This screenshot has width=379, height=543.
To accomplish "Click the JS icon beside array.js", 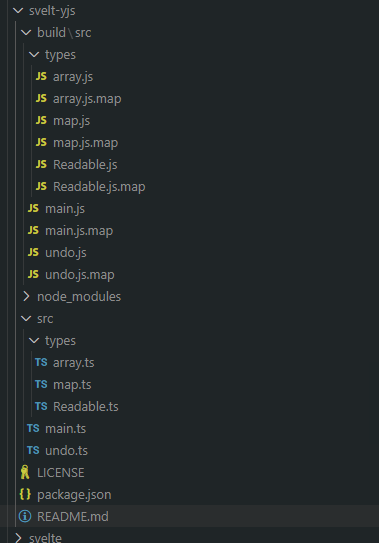I will (41, 76).
